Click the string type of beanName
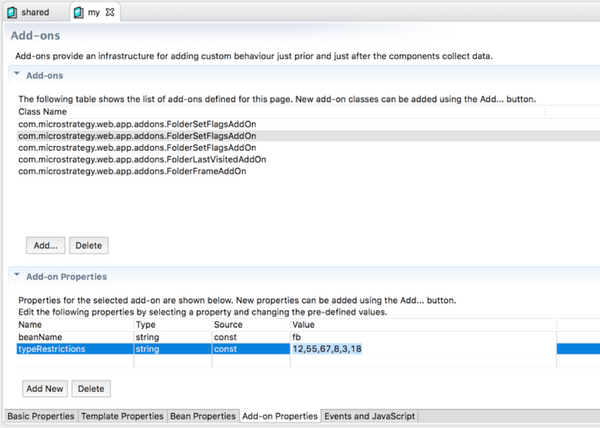 [173, 337]
